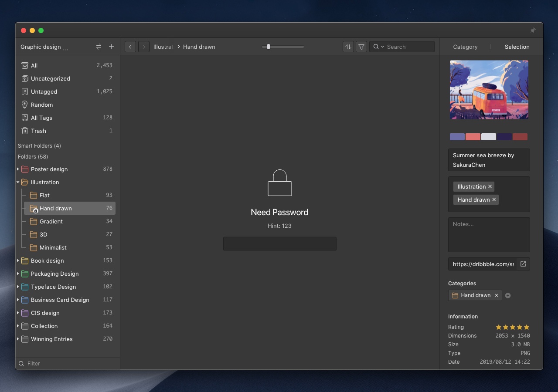Click the red Poster design folder icon
558x392 pixels.
[x=25, y=169]
